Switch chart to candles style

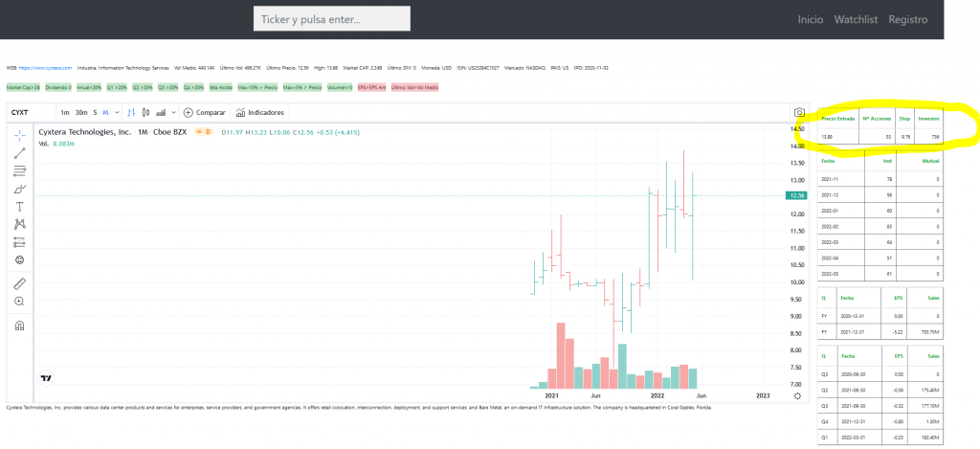(146, 112)
